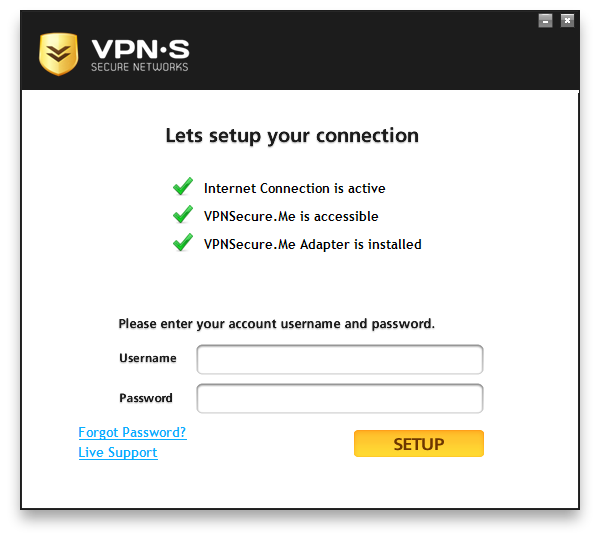Click the yellow SETUP button
Screen dimensions: 600x540
click(419, 444)
